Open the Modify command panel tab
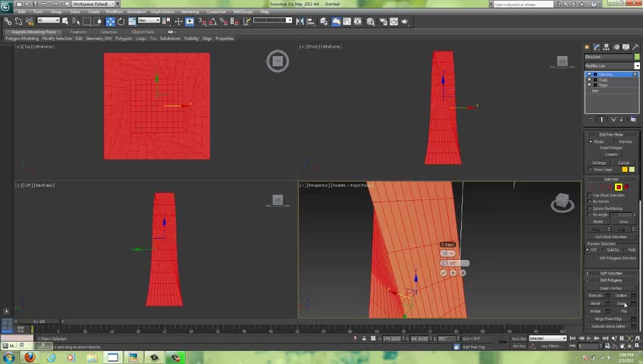 597,47
